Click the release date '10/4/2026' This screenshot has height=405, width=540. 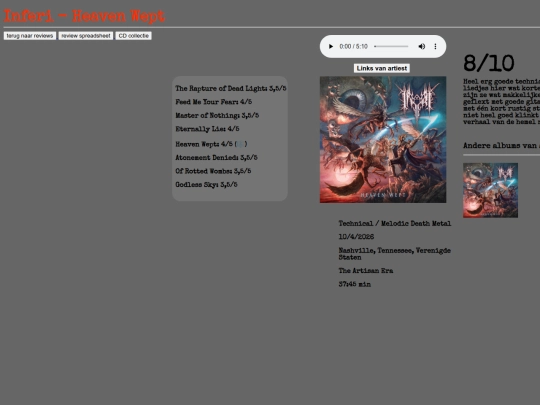click(356, 237)
